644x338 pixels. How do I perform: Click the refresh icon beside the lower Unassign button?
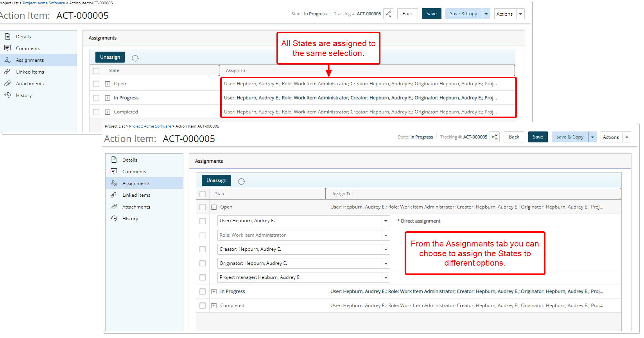click(242, 181)
